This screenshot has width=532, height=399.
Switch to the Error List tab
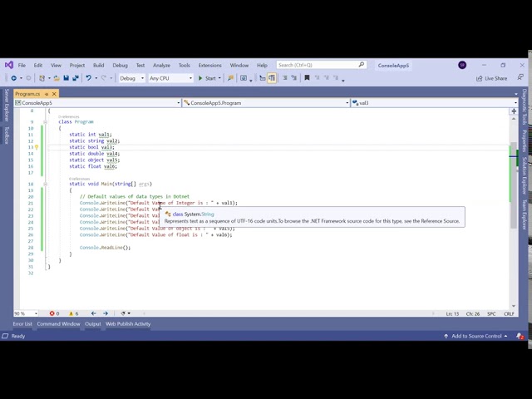point(22,323)
